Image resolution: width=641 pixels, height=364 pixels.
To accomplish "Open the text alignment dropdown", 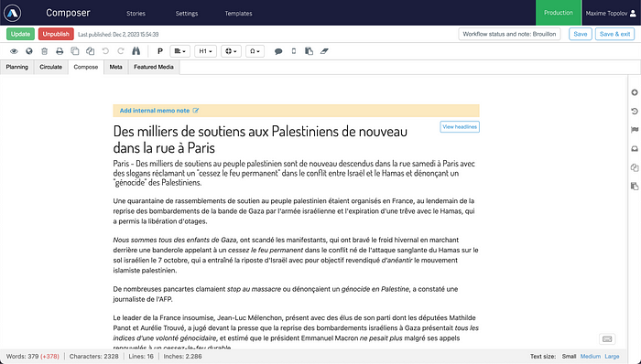I will click(x=179, y=51).
